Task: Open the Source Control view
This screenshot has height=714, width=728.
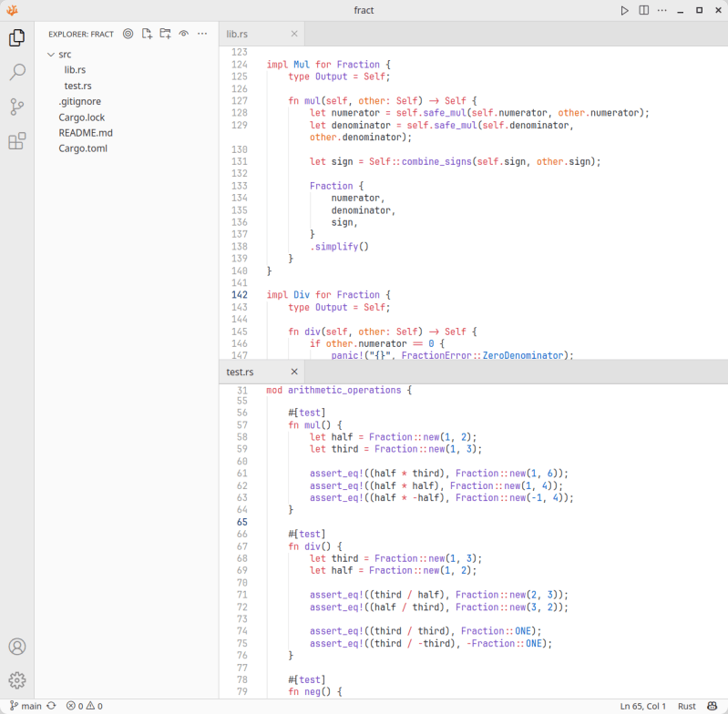Action: point(16,107)
